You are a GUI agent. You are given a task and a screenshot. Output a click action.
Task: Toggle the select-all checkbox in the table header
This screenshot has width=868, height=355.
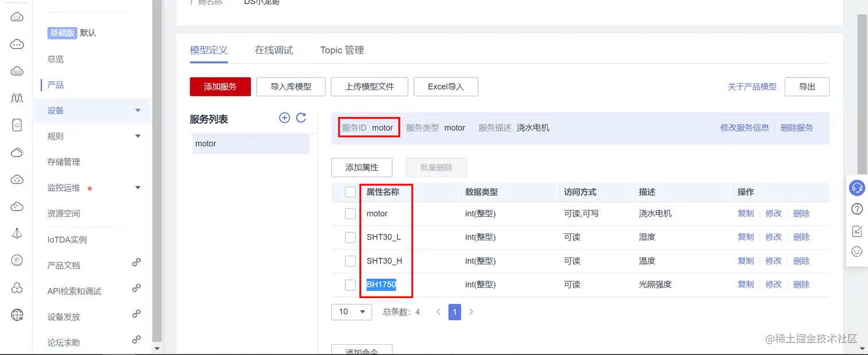(x=350, y=192)
